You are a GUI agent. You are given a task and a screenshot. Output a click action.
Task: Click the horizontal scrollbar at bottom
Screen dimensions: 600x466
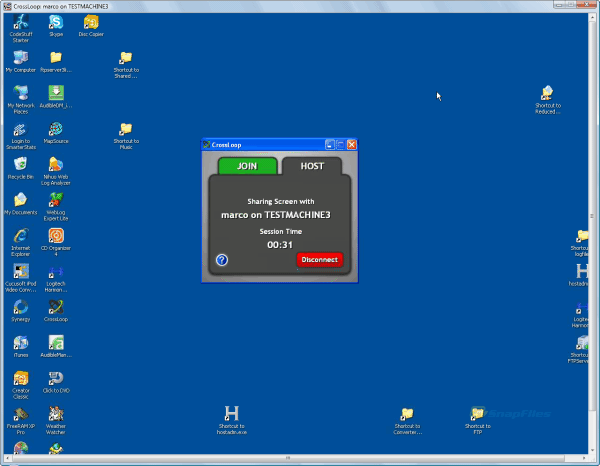[290, 460]
